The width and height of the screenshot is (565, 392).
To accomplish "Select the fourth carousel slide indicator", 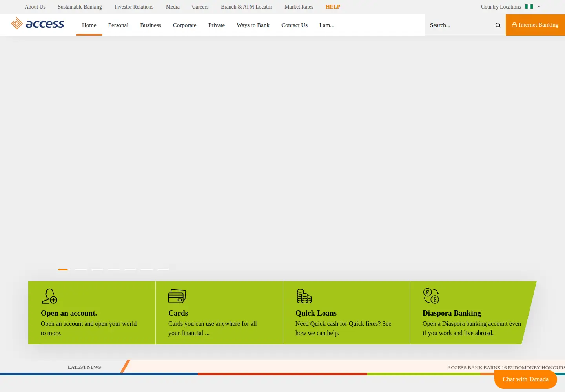I will [x=114, y=270].
